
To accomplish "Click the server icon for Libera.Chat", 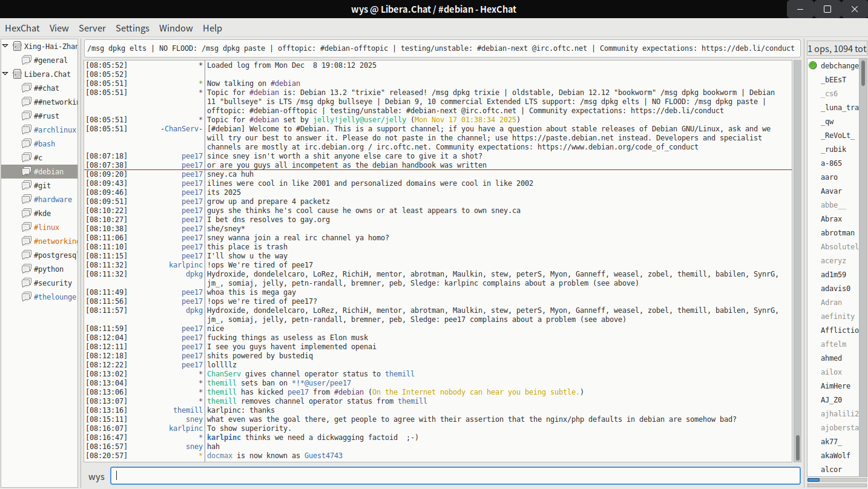I will click(x=17, y=74).
